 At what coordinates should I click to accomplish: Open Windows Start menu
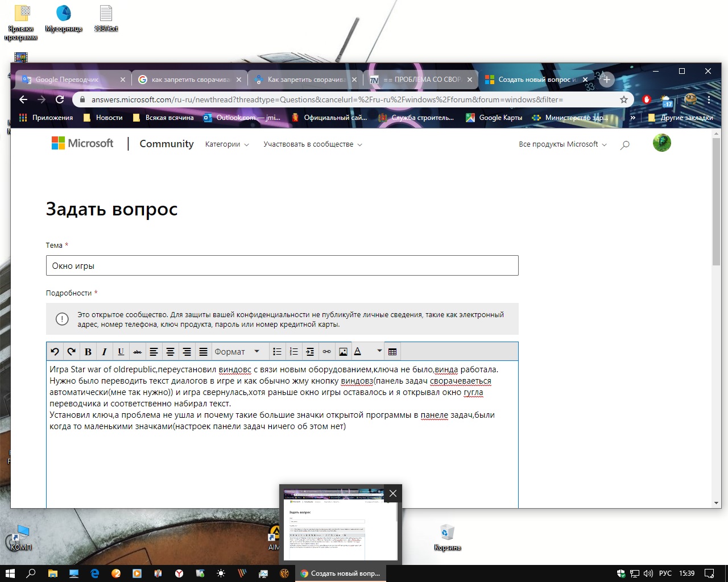click(x=10, y=573)
